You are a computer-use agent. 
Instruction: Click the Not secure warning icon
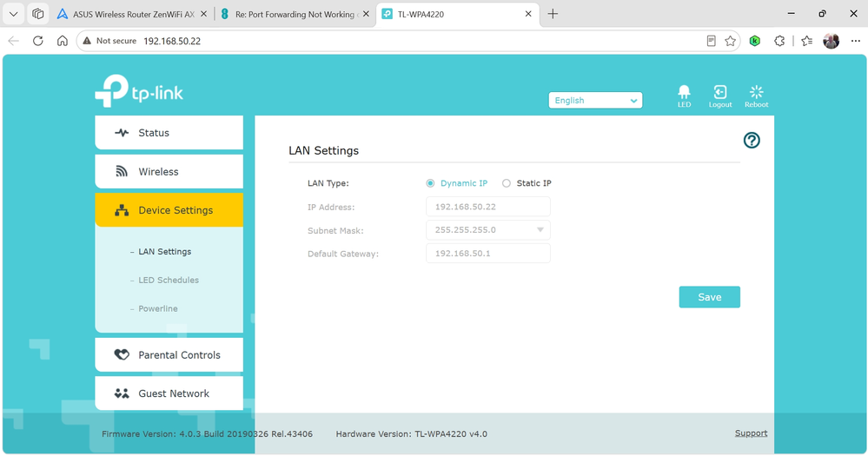tap(87, 41)
